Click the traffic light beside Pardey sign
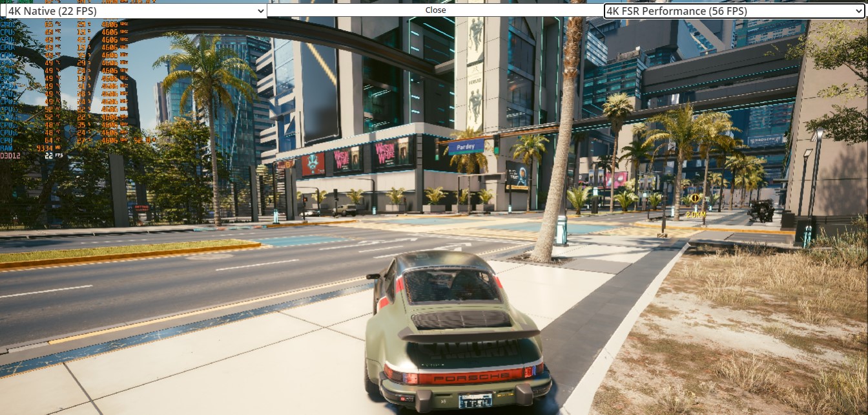The height and width of the screenshot is (415, 868). coord(496,144)
